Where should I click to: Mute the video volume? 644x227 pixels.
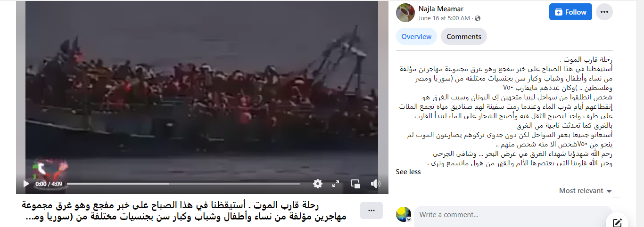click(375, 184)
